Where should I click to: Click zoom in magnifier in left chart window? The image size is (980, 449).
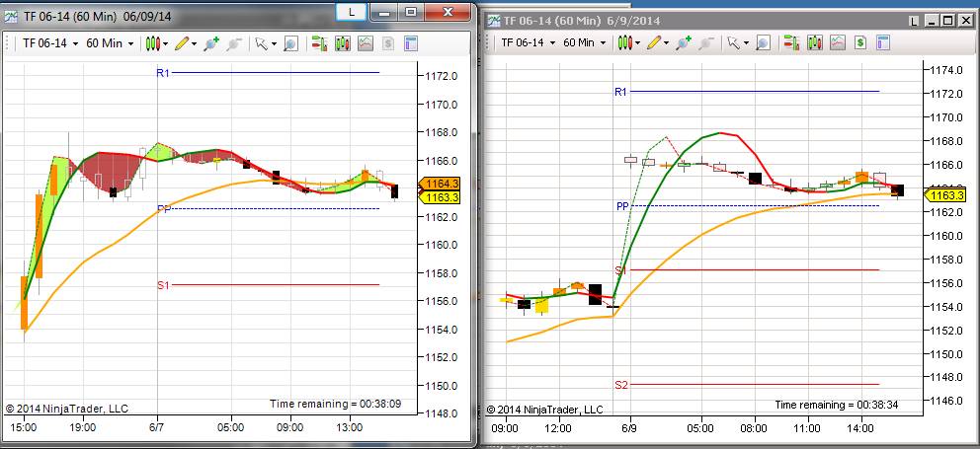[x=211, y=43]
